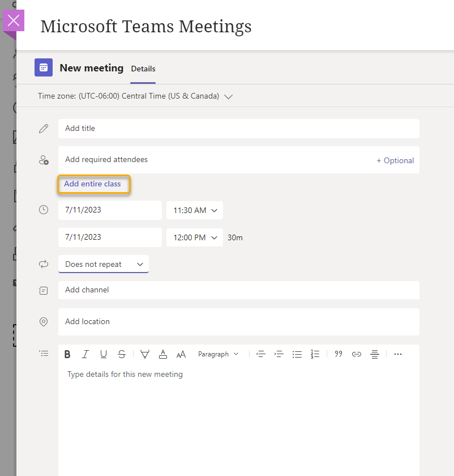
Task: Click Add entire class link
Action: pos(92,184)
